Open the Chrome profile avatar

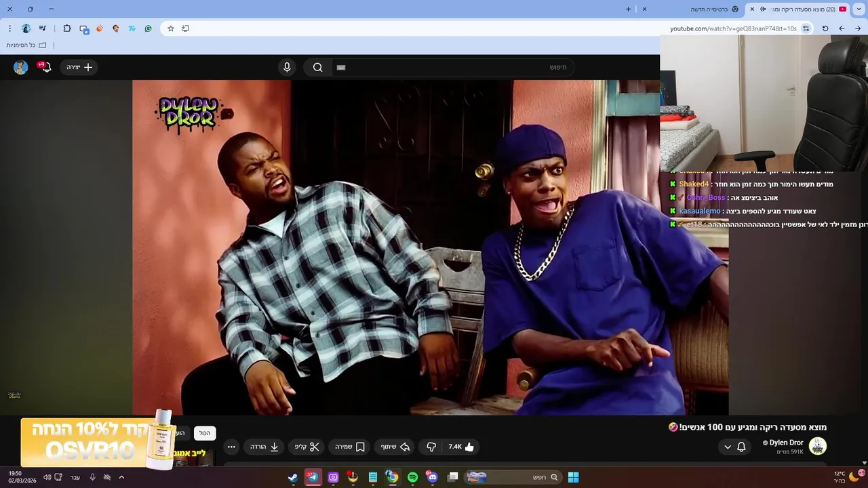click(x=26, y=28)
